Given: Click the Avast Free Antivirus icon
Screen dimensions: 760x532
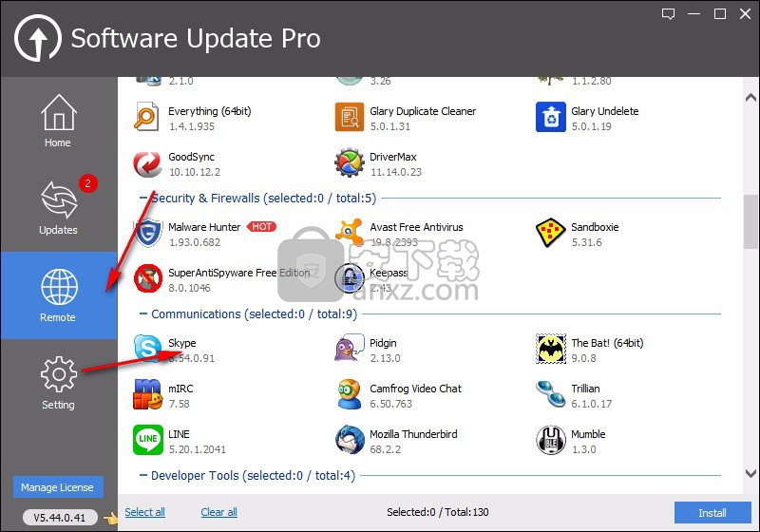Looking at the screenshot, I should [349, 232].
